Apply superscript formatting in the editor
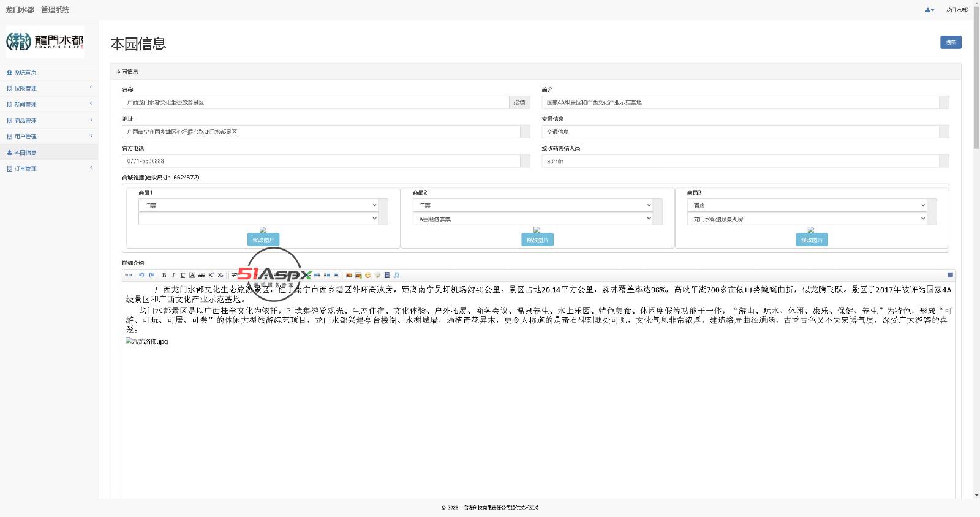This screenshot has height=517, width=980. click(x=211, y=275)
